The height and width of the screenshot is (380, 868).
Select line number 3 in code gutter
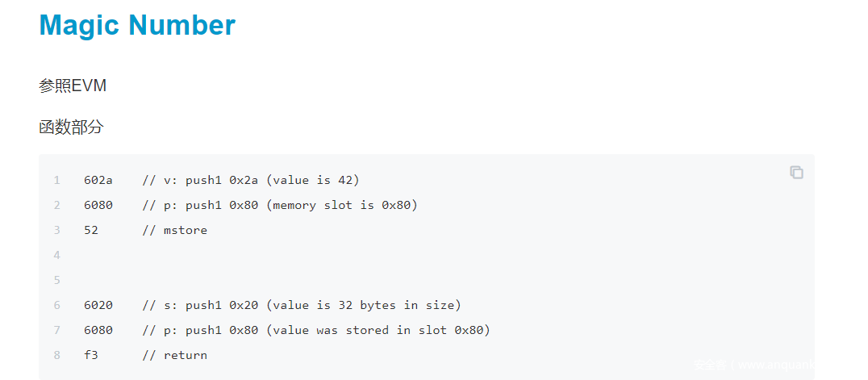tap(57, 230)
